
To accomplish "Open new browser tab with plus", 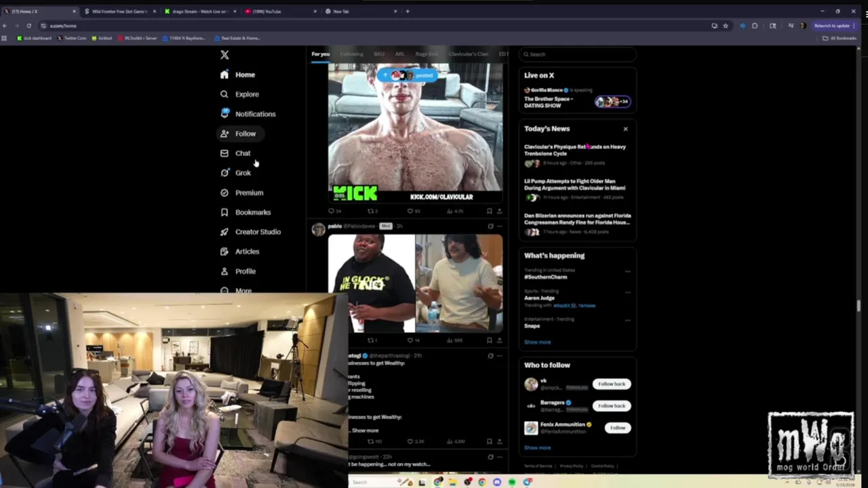I will tap(407, 12).
